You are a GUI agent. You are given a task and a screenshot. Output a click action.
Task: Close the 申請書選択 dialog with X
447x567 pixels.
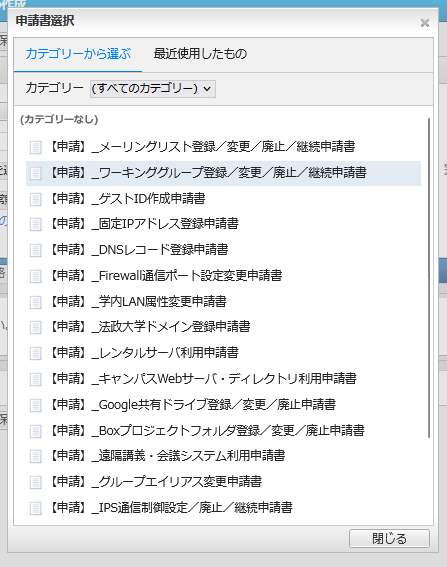pyautogui.click(x=425, y=23)
